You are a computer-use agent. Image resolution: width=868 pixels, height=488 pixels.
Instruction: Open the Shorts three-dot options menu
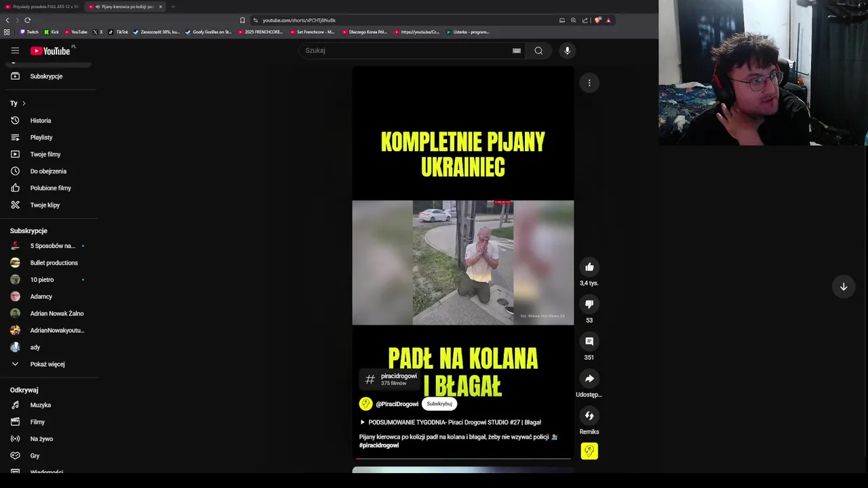click(589, 83)
